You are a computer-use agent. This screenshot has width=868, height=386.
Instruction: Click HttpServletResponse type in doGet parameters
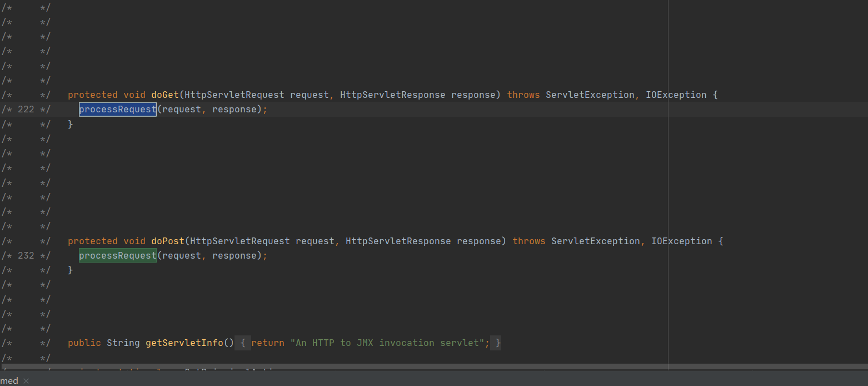[392, 95]
